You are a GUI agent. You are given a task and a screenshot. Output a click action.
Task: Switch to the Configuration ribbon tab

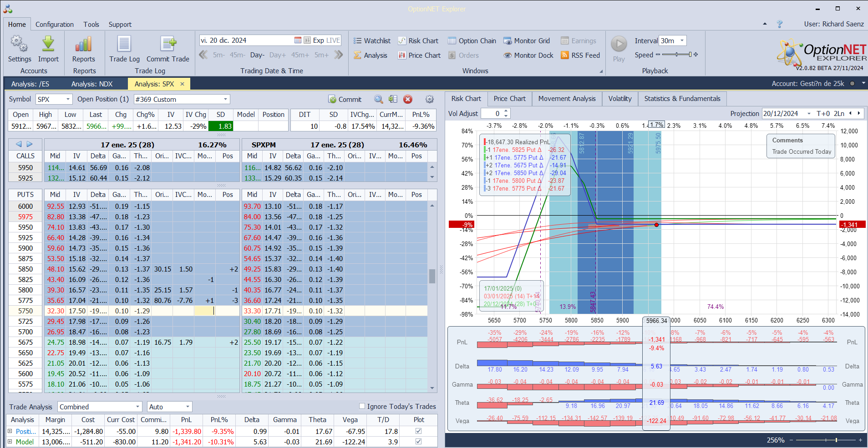point(55,25)
